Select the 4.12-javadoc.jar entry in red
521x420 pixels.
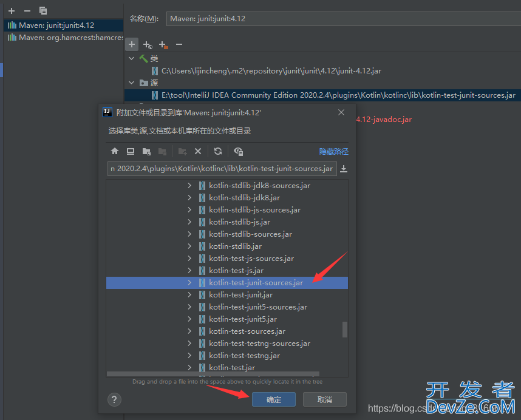384,120
